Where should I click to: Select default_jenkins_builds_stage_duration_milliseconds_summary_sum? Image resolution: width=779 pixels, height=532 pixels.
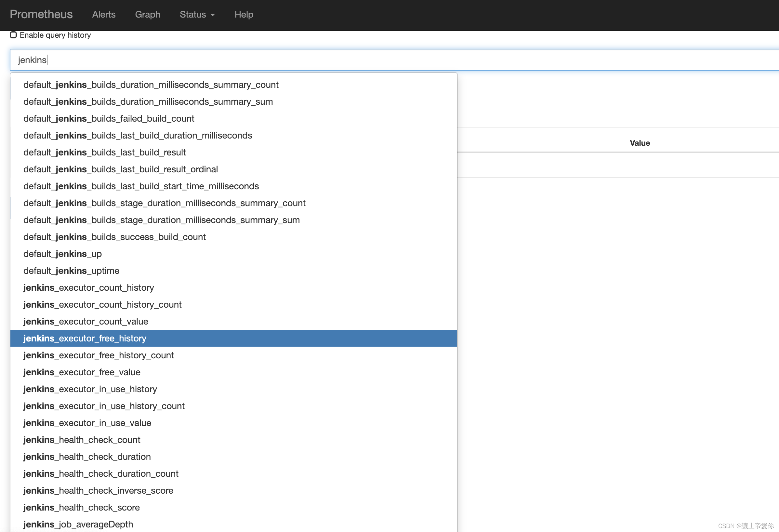click(x=234, y=220)
